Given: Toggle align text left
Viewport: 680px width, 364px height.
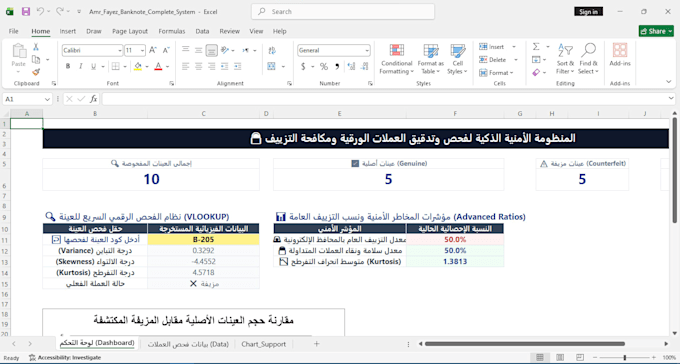Looking at the screenshot, I should coord(186,66).
